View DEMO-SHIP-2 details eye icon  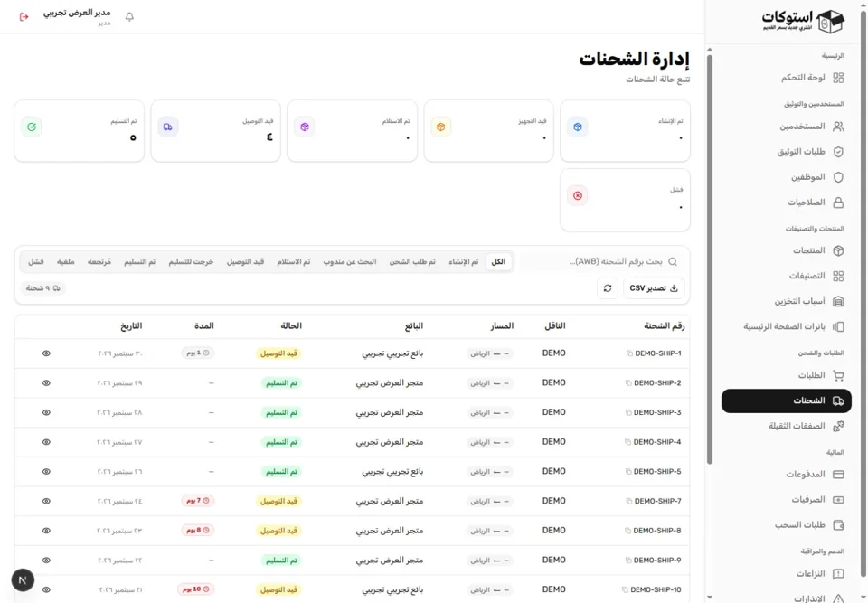[x=46, y=383]
